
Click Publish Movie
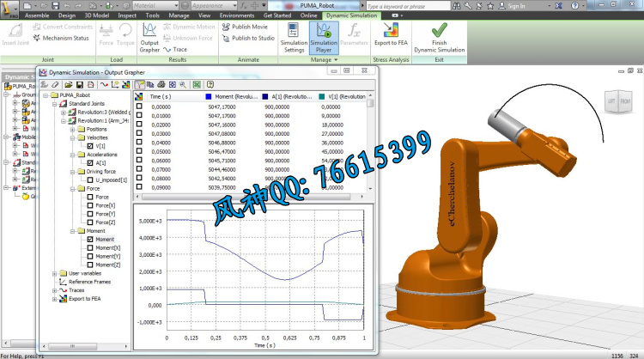245,27
